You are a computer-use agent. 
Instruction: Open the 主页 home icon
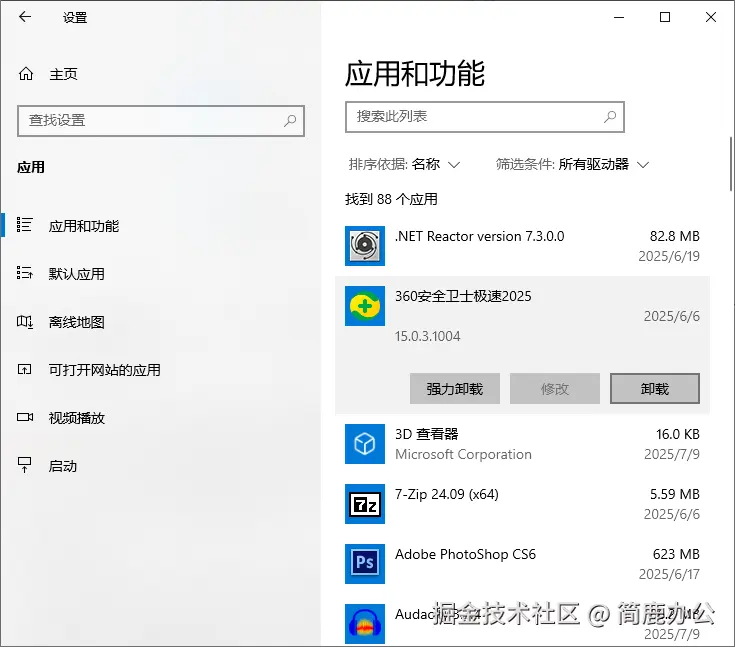26,74
